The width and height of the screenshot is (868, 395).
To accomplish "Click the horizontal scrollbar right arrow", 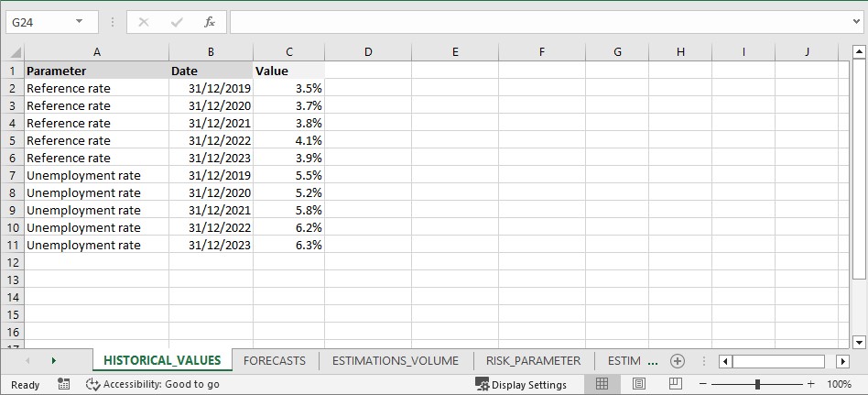I will coord(842,361).
